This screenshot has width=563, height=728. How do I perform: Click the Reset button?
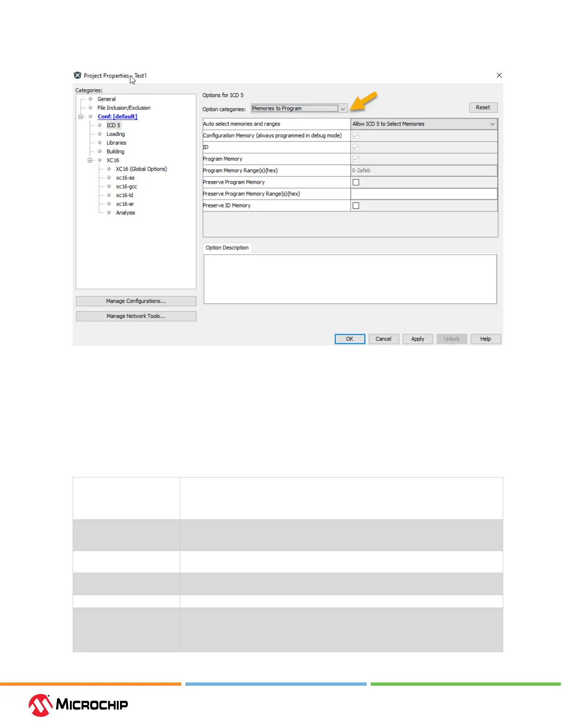tap(483, 108)
